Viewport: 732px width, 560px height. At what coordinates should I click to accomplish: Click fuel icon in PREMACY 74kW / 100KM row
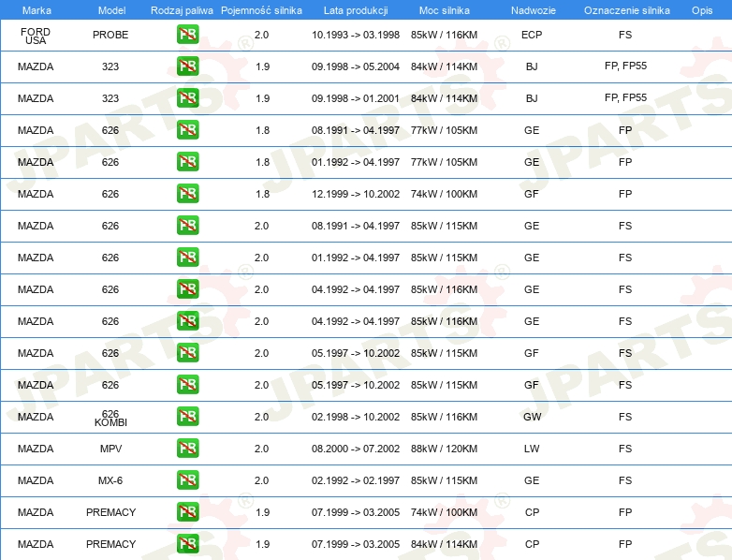pyautogui.click(x=187, y=512)
